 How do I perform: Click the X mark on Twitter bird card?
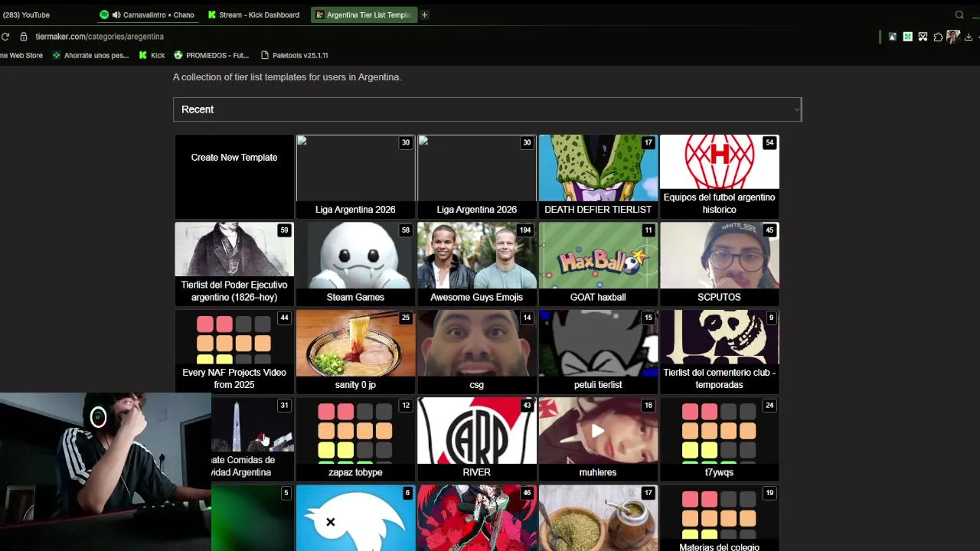(x=330, y=522)
